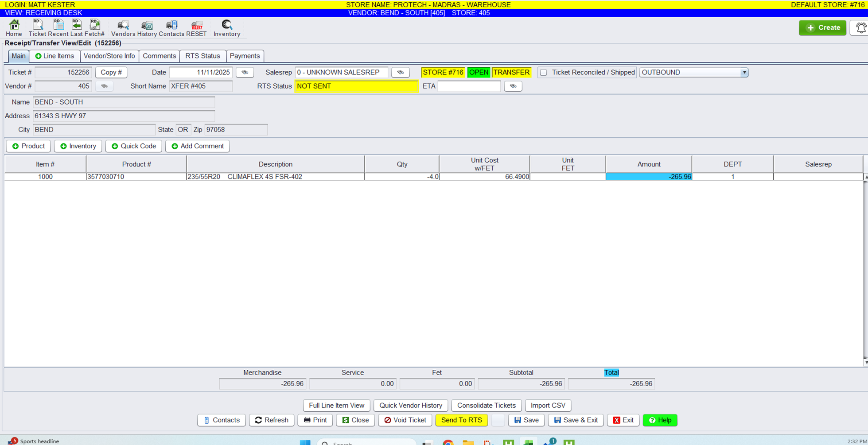
Task: Open the Payments tab
Action: coord(245,56)
